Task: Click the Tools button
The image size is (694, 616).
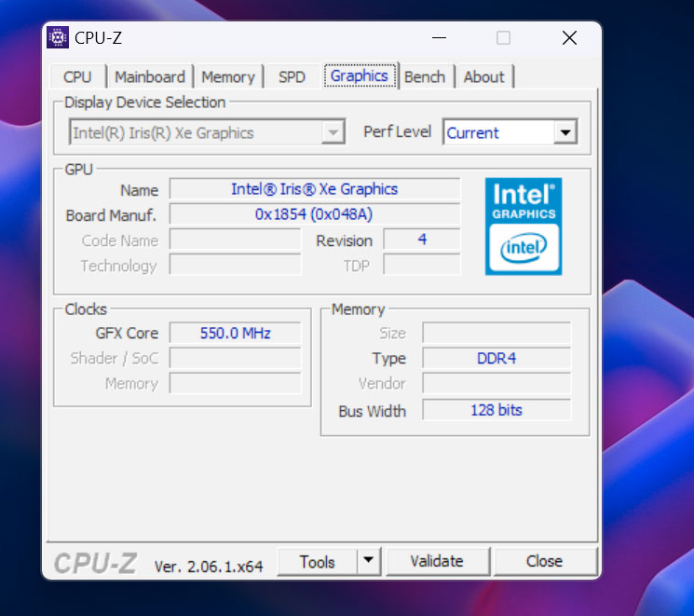Action: click(x=317, y=561)
